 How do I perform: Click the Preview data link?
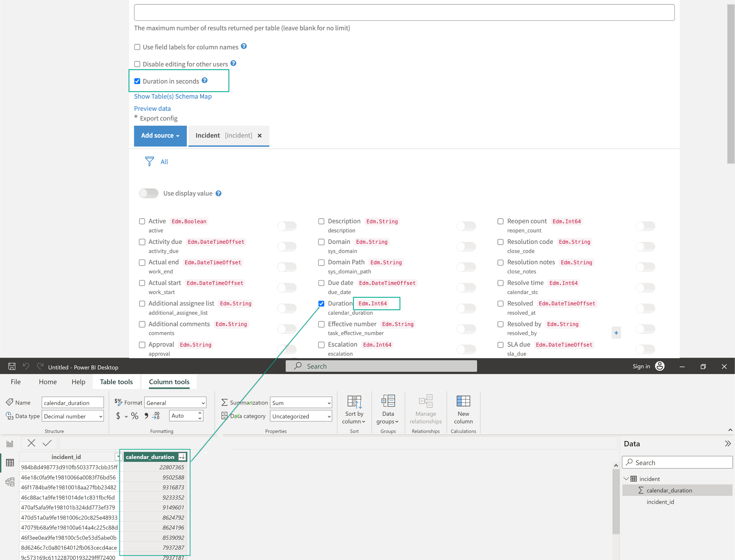[152, 108]
